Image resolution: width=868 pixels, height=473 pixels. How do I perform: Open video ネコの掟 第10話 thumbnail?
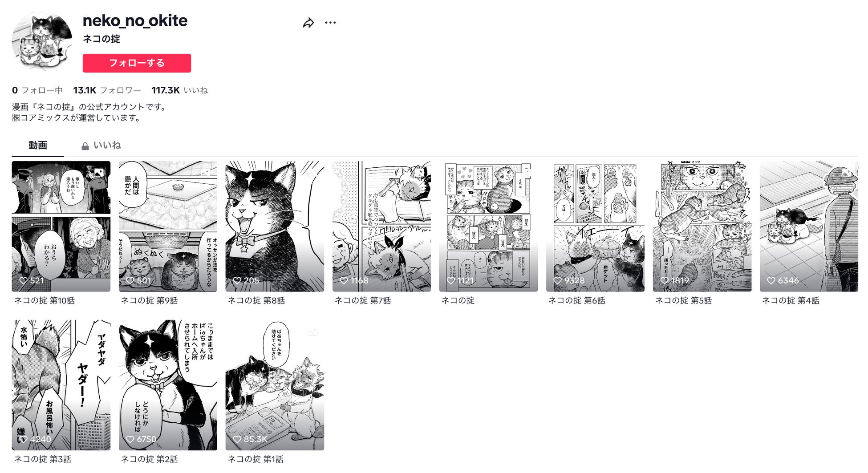61,226
